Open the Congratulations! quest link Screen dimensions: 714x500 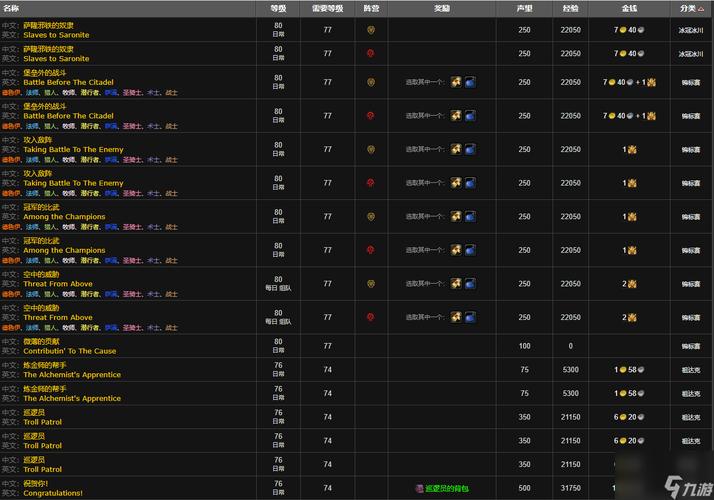[53, 493]
